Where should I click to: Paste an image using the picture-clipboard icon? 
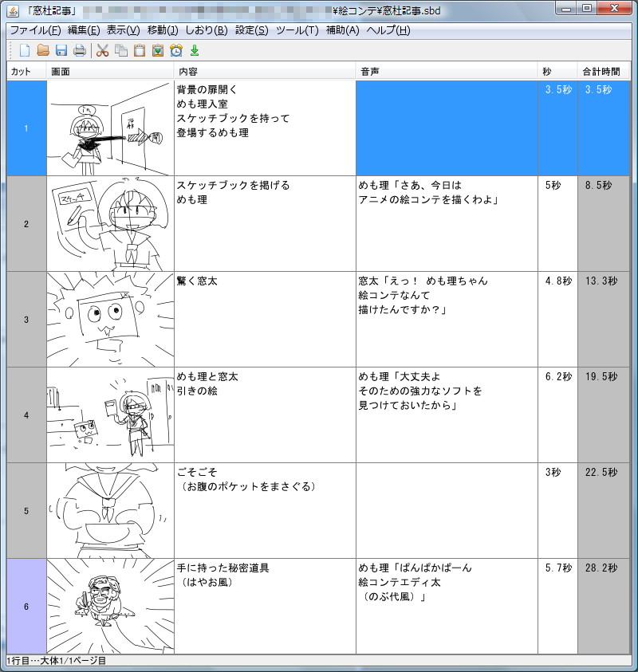tap(156, 49)
